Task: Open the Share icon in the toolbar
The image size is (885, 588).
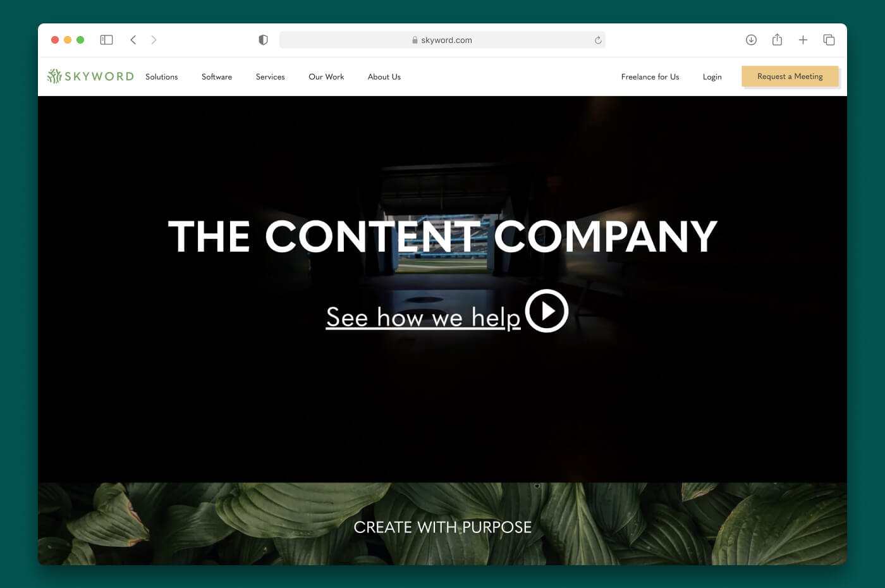Action: coord(777,40)
